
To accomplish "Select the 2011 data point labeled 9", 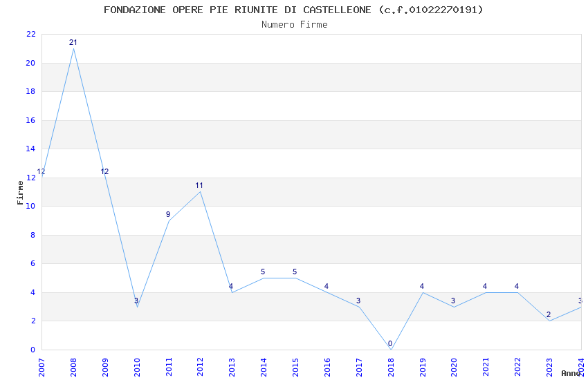I will click(x=169, y=220).
